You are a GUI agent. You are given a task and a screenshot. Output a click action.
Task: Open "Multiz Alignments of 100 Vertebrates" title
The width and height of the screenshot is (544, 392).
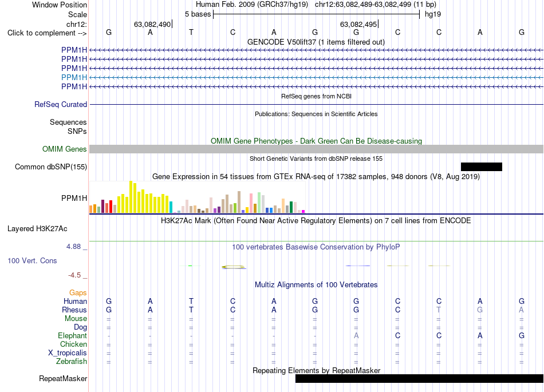pos(316,285)
